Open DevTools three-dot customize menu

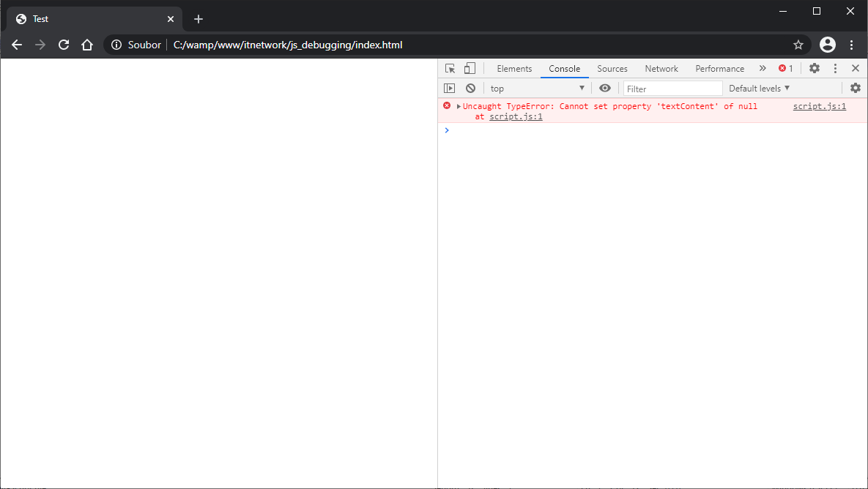click(x=835, y=68)
